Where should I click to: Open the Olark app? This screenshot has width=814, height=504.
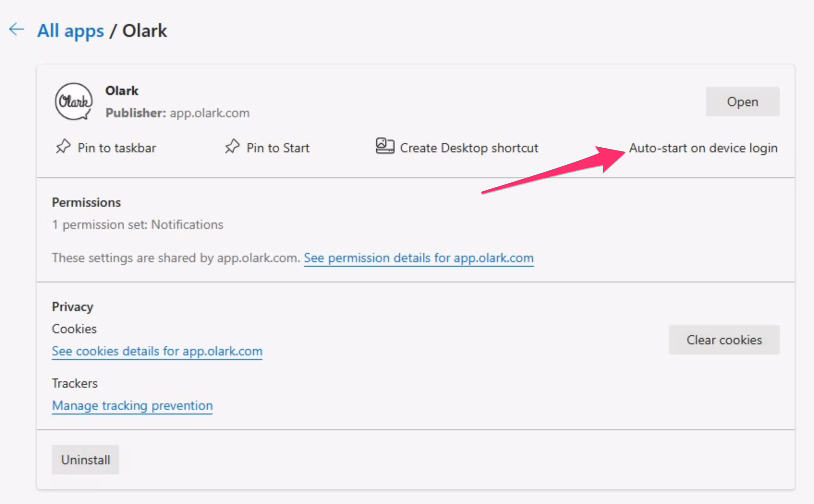point(742,102)
